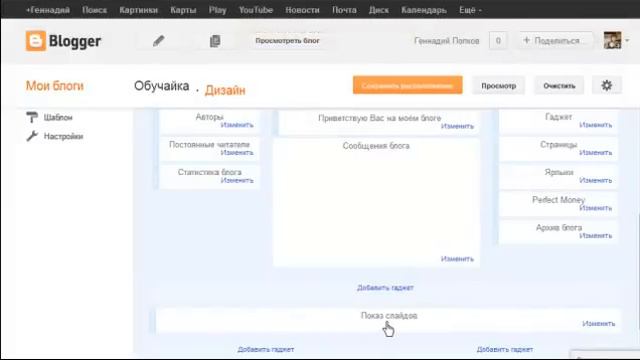This screenshot has height=360, width=640.
Task: Select the Perfect Money gadget title
Action: 558,200
